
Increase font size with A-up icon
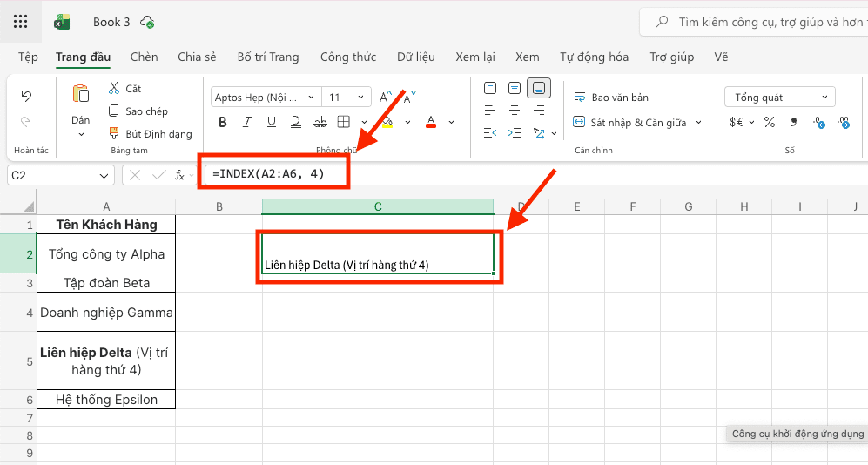(386, 98)
